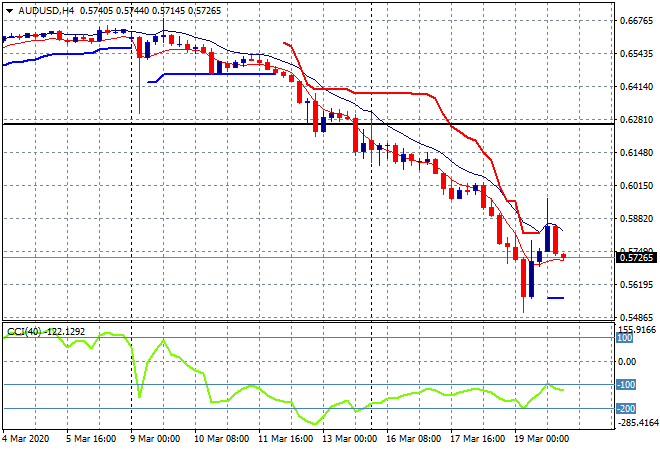
Task: Click the CCI level label -100
Action: [625, 385]
